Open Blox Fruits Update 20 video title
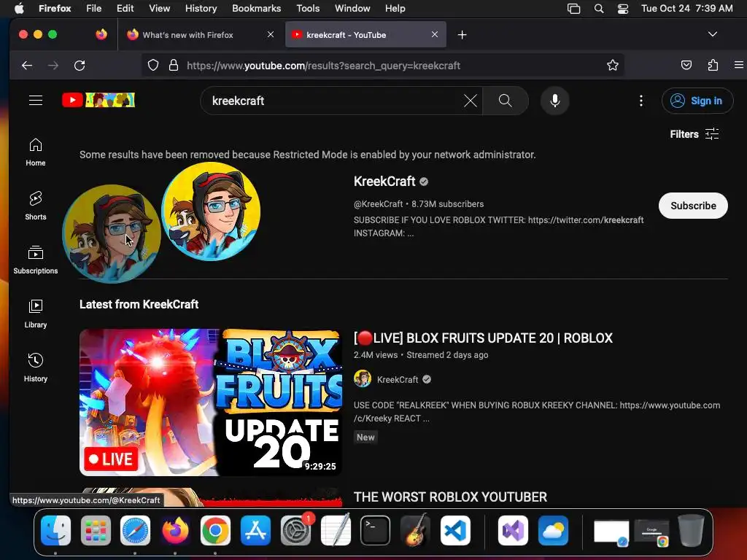The image size is (747, 560). [483, 338]
